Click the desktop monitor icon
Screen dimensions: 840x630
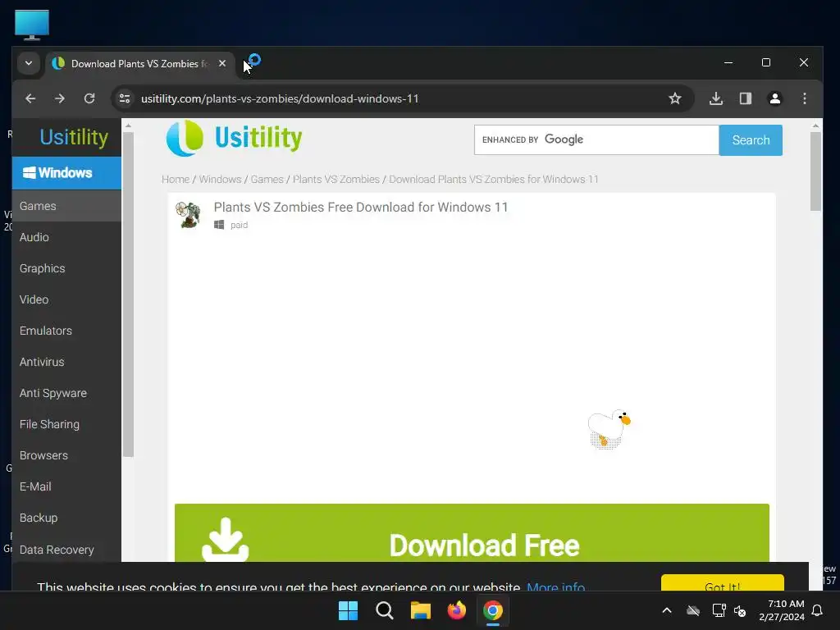(x=32, y=25)
